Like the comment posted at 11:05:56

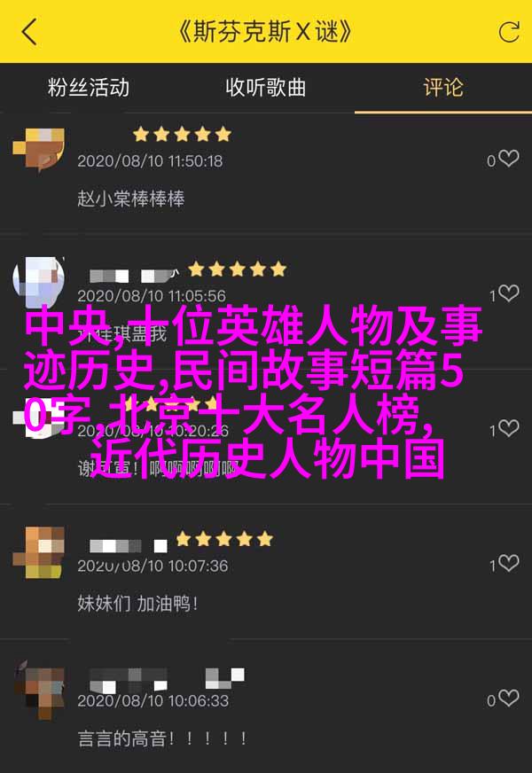pyautogui.click(x=508, y=293)
